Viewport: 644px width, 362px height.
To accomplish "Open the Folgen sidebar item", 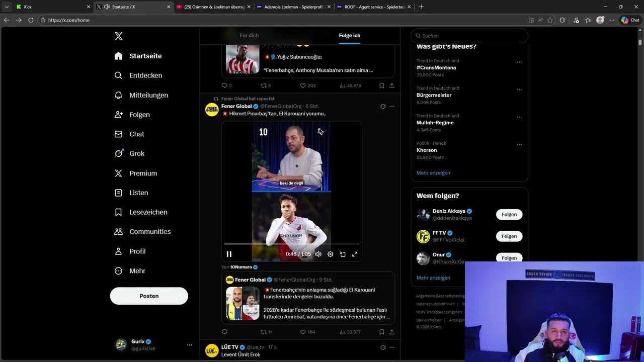I will click(132, 115).
